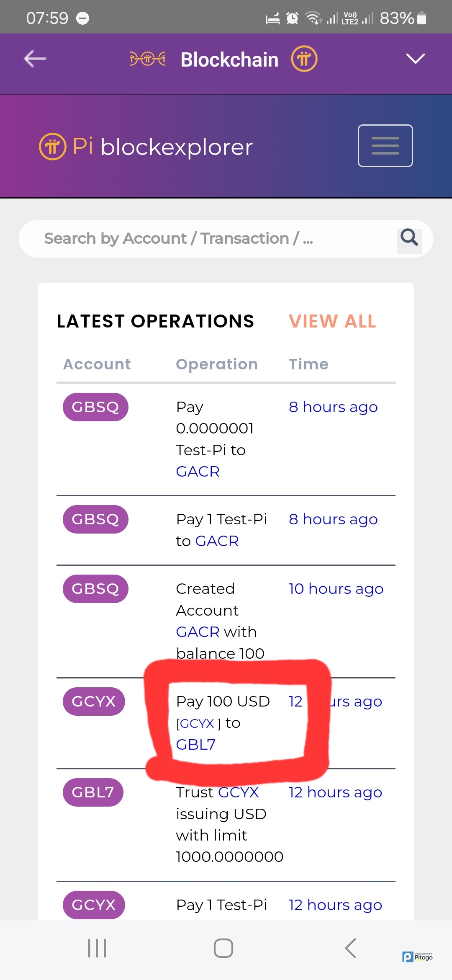Follow GCYX link in Trust operation
452x980 pixels.
238,792
